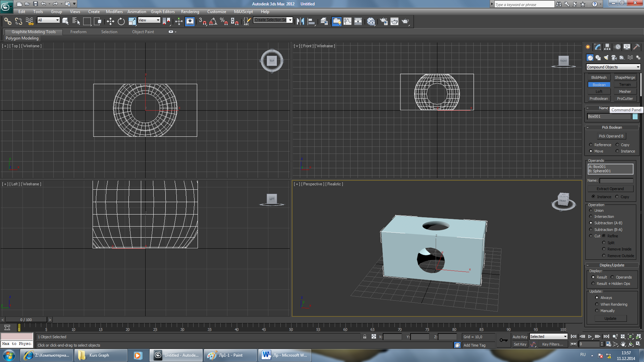Open the Compound Objects category dropdown
The height and width of the screenshot is (362, 644).
(613, 67)
